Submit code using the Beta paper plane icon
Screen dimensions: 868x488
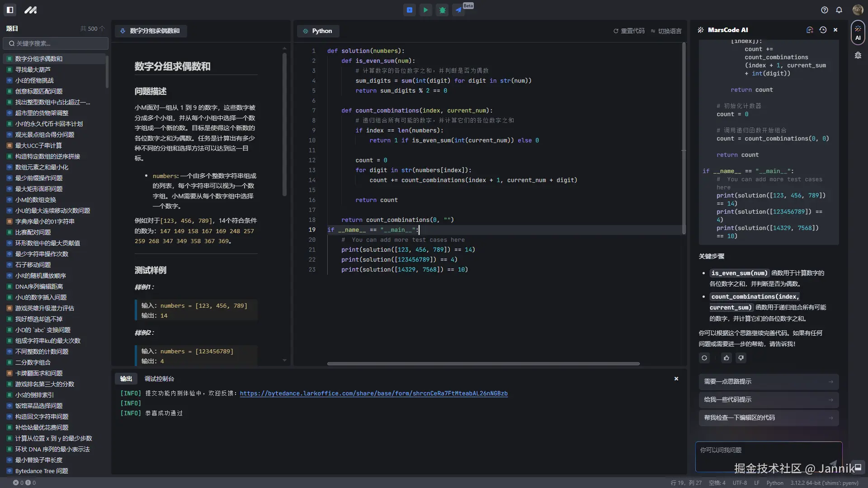tap(458, 10)
